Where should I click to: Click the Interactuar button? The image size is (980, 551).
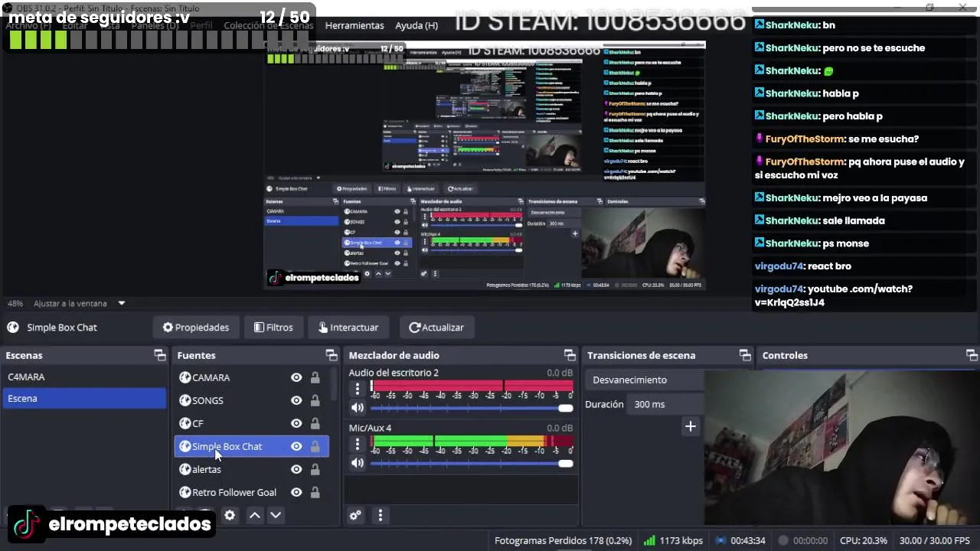(348, 328)
